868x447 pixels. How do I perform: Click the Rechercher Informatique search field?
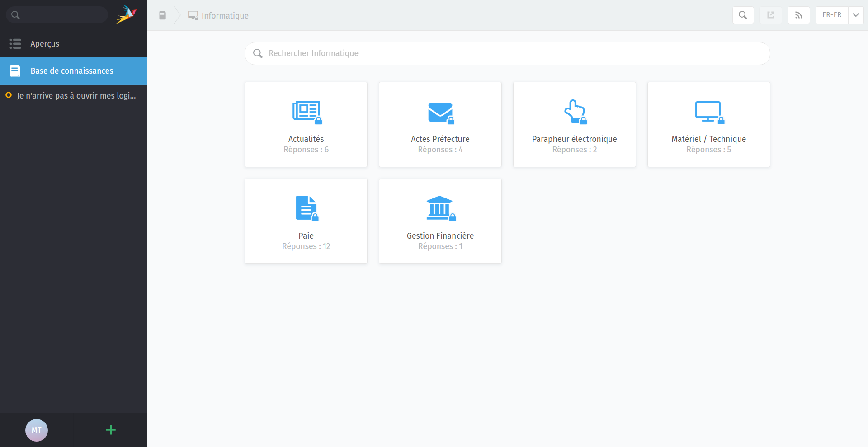point(506,53)
